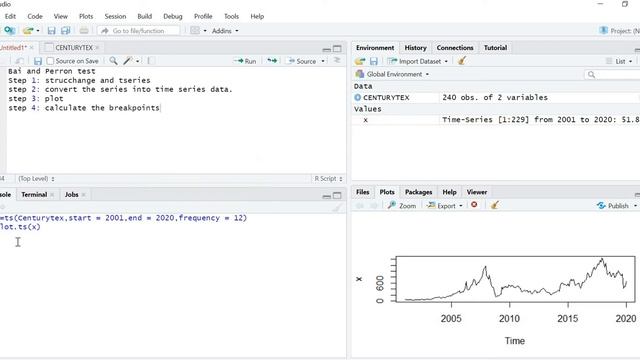
Task: Open R Script file type selector
Action: point(328,179)
